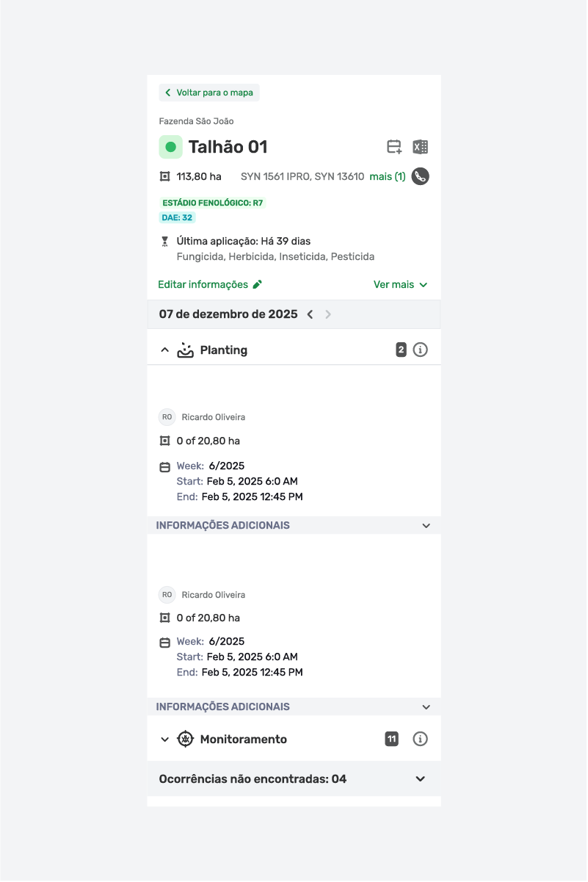Expand second Informações Adicionais bar
588x882 pixels.
(294, 706)
